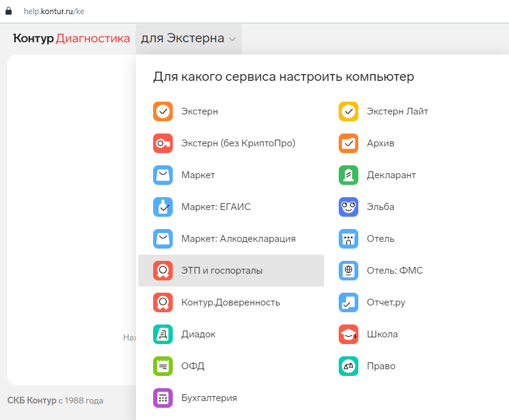The image size is (509, 420).
Task: Click the СКБ Контур footer text
Action: (x=55, y=400)
